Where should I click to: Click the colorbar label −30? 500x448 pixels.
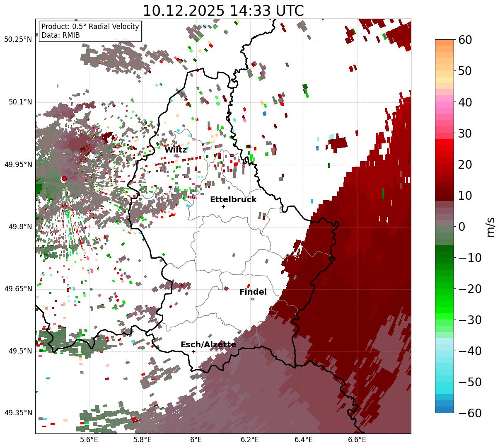pos(470,320)
